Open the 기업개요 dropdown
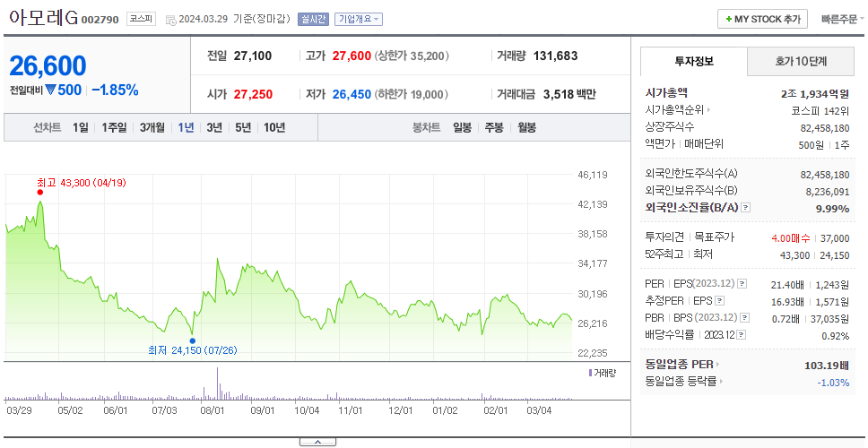This screenshot has width=868, height=448. click(358, 20)
